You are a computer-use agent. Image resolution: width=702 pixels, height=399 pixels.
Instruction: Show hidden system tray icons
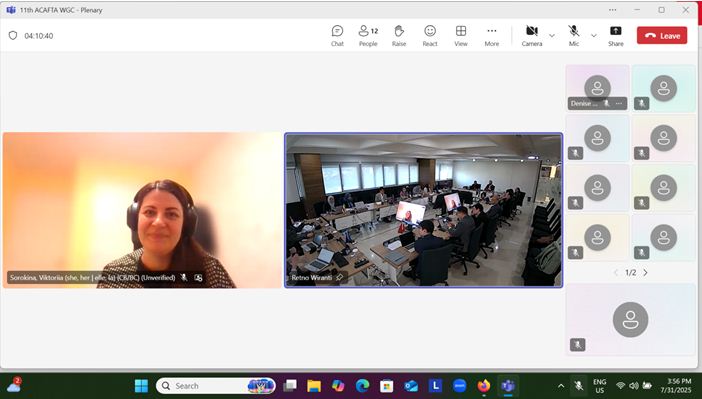[561, 386]
